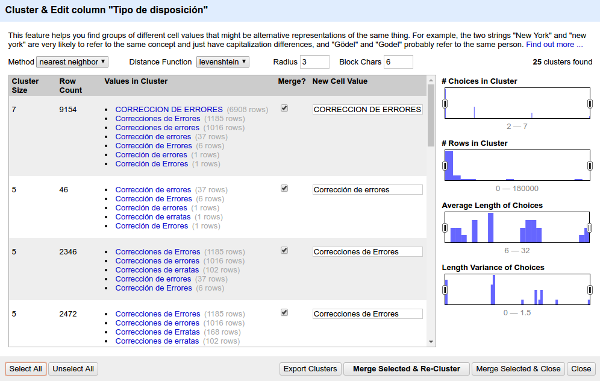Toggle merge checkbox for the 46-row cluster

click(x=284, y=188)
